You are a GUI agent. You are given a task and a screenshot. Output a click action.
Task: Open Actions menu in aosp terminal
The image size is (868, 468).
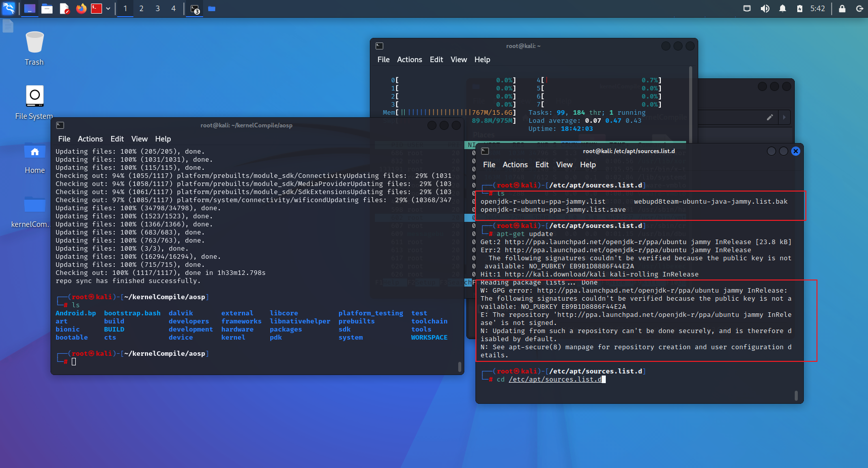pyautogui.click(x=90, y=139)
